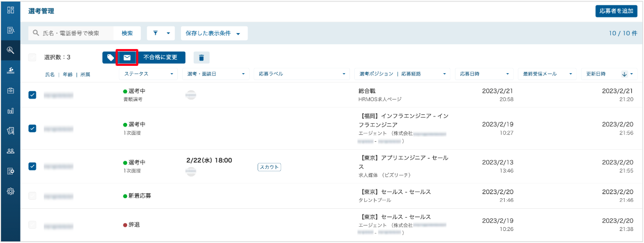Open the settings gear icon in sidebar

coord(10,191)
